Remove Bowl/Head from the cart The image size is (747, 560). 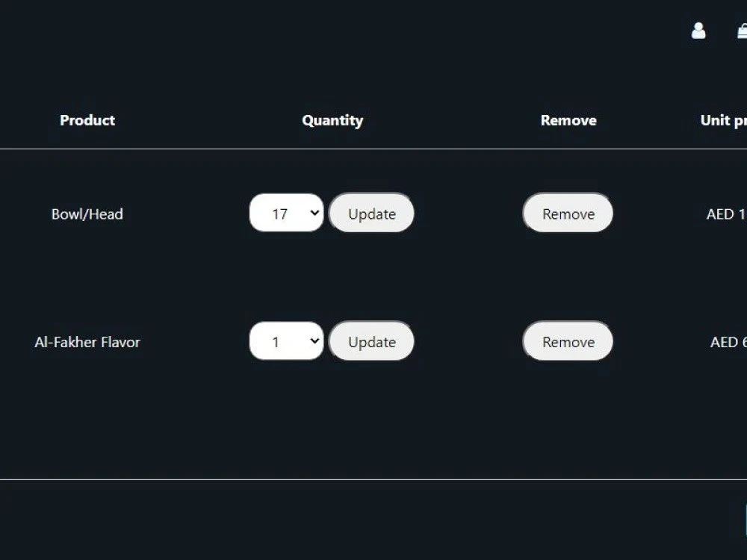(568, 213)
